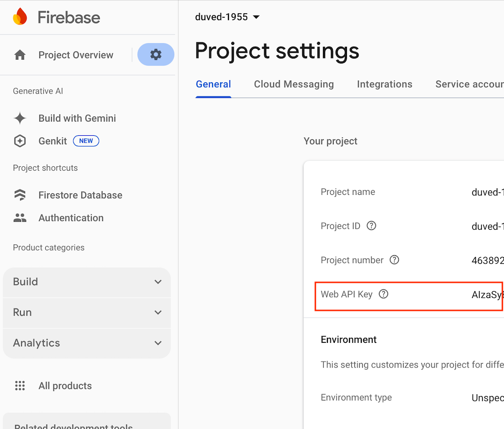Switch to the Cloud Messaging tab
The width and height of the screenshot is (504, 429).
[294, 84]
